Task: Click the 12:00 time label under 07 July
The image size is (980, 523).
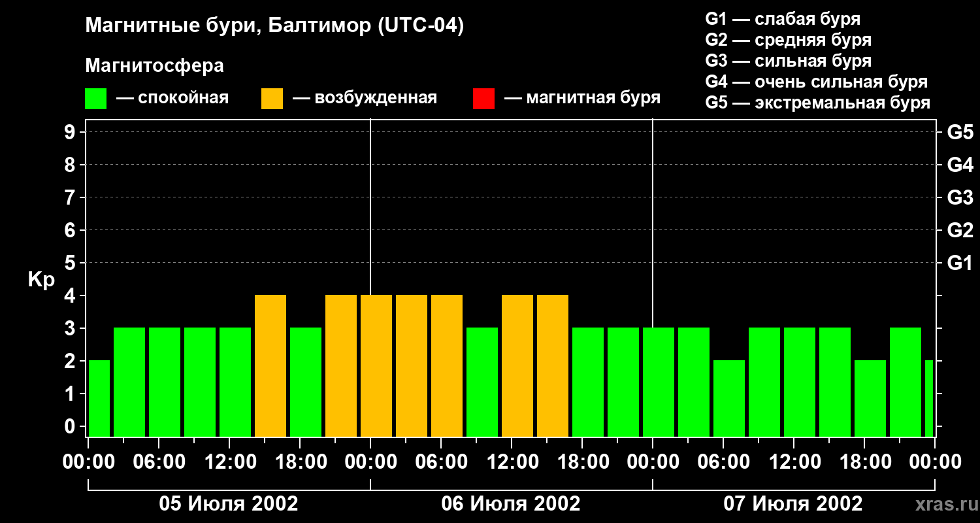Action: tap(793, 462)
